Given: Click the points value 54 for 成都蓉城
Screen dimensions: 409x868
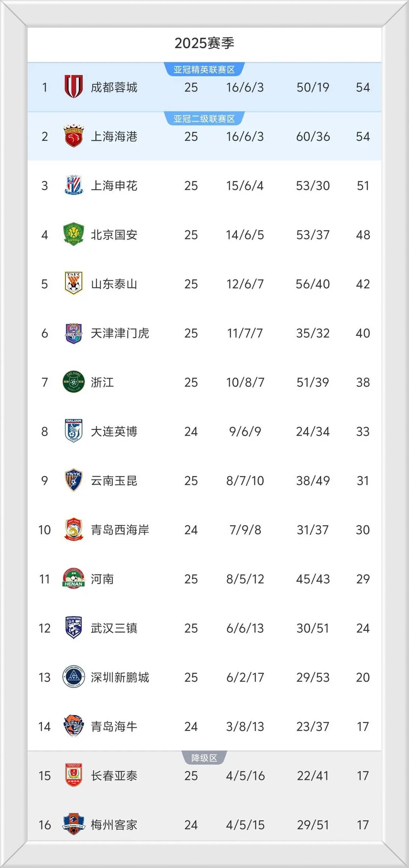Looking at the screenshot, I should [x=363, y=87].
